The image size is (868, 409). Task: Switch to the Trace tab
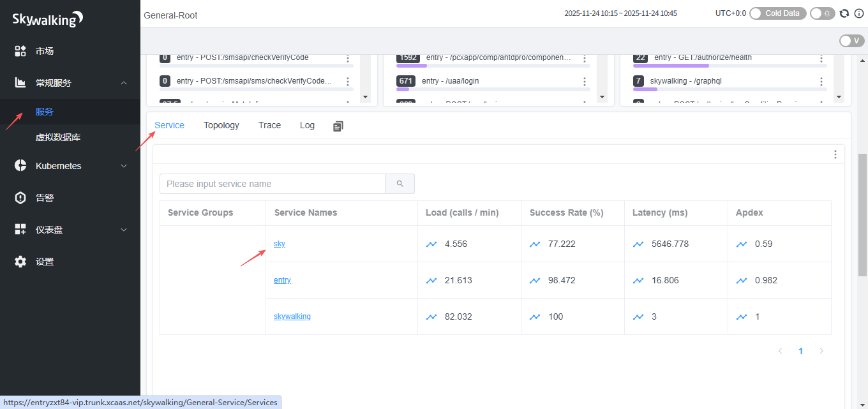coord(269,125)
